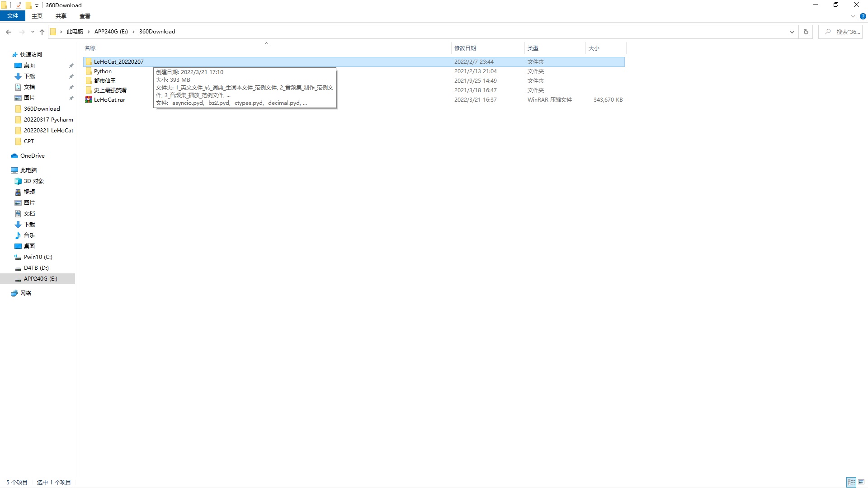Select the 音乐 music folder

29,235
